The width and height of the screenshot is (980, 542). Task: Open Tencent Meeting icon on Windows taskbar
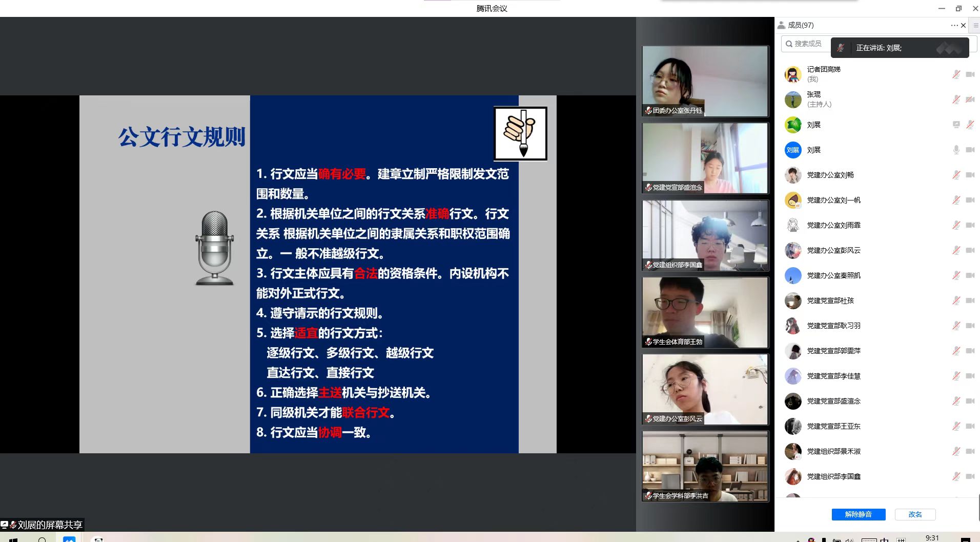[69, 538]
